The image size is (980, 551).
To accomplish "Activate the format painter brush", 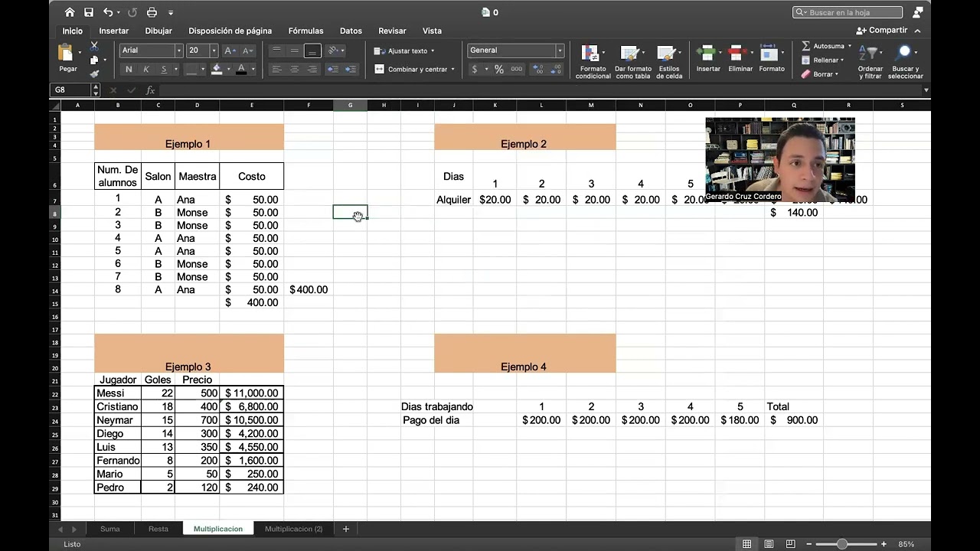I will click(94, 73).
